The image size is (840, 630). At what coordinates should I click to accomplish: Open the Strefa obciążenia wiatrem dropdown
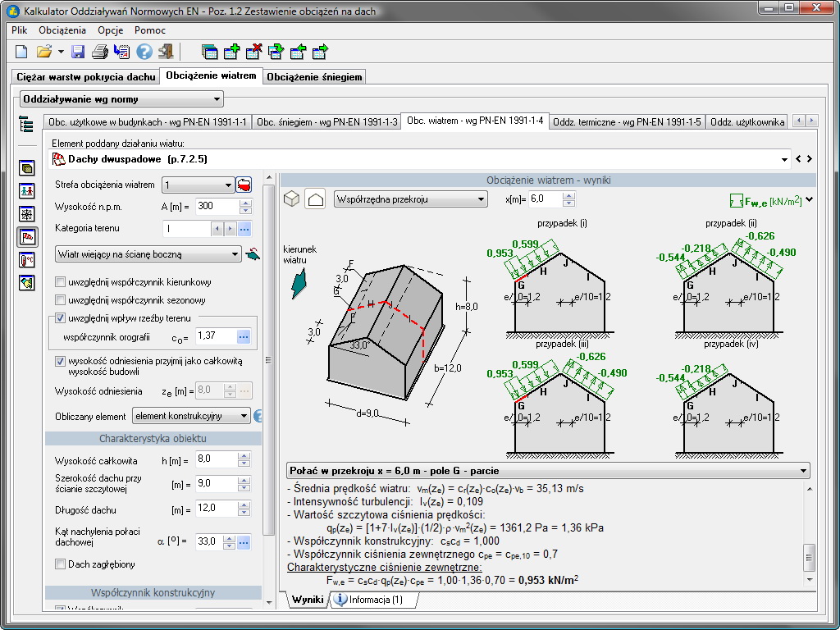click(x=199, y=185)
